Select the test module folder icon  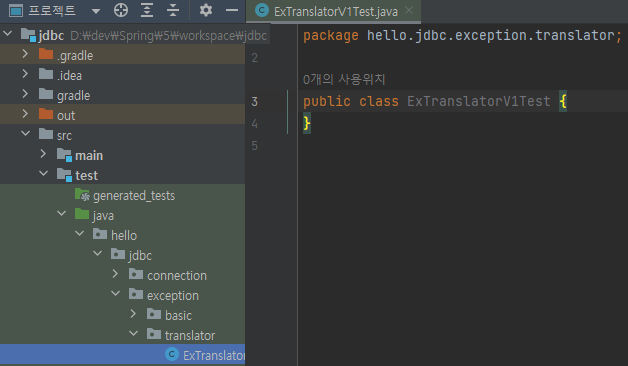tap(64, 175)
